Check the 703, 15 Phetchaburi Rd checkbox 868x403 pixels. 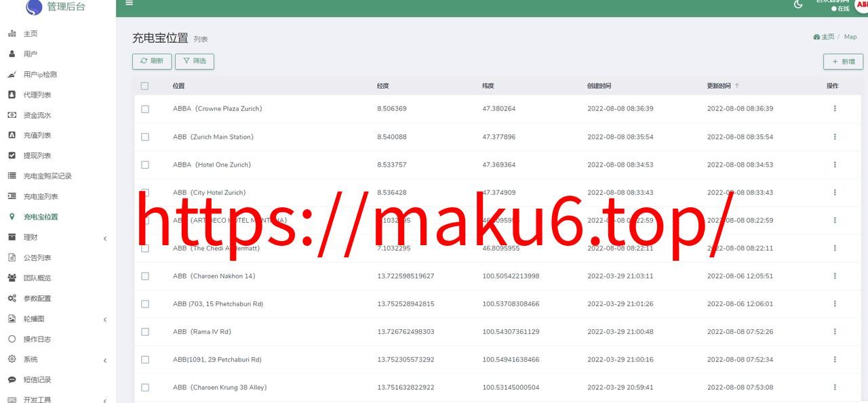click(x=145, y=304)
